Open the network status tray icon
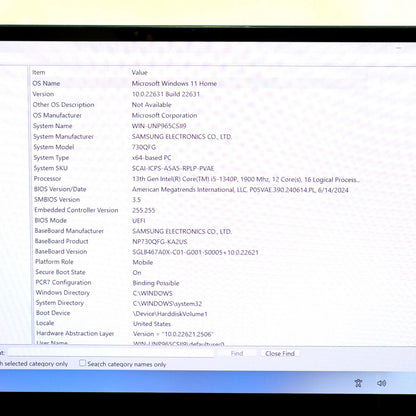The height and width of the screenshot is (416, 416). pyautogui.click(x=358, y=383)
